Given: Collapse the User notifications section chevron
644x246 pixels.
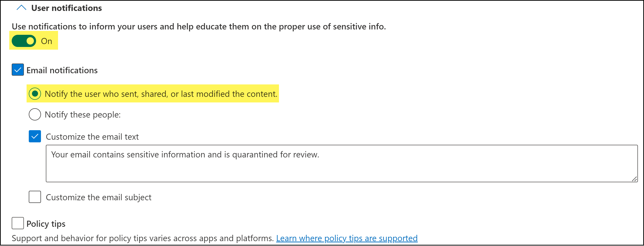Looking at the screenshot, I should click(x=21, y=8).
